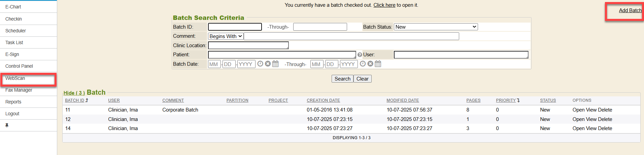Click the clock icon for Batch Date through
Screen dimensions: 644x155
tap(363, 64)
